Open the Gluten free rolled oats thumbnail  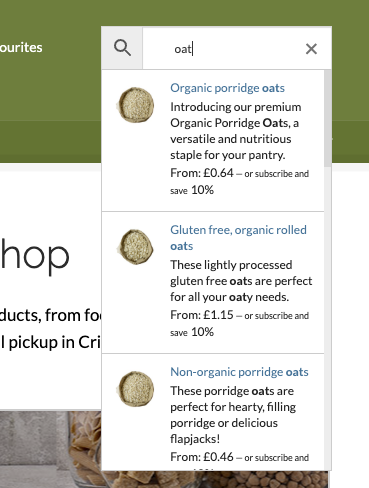coord(136,247)
